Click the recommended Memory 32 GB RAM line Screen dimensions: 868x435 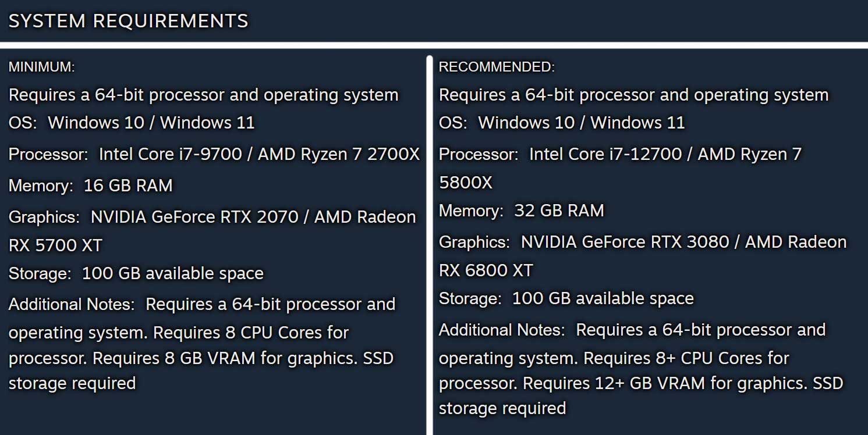pyautogui.click(x=521, y=211)
